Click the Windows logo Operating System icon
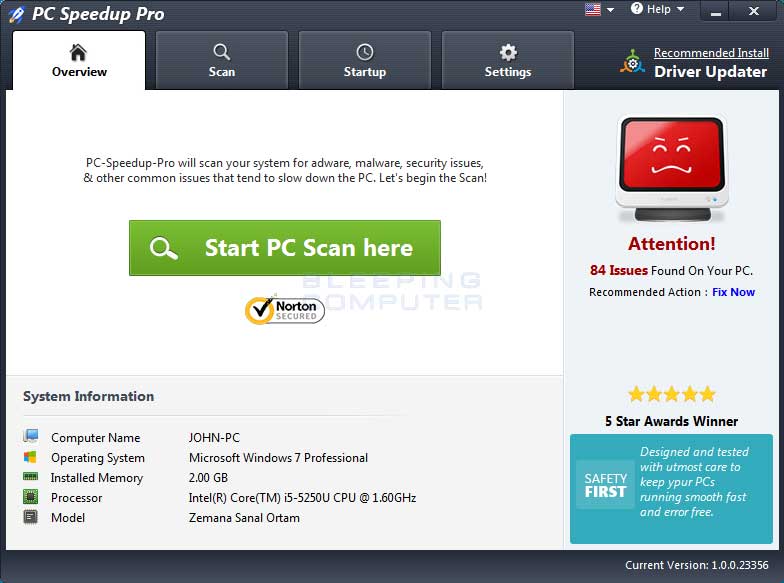The image size is (784, 583). point(30,457)
